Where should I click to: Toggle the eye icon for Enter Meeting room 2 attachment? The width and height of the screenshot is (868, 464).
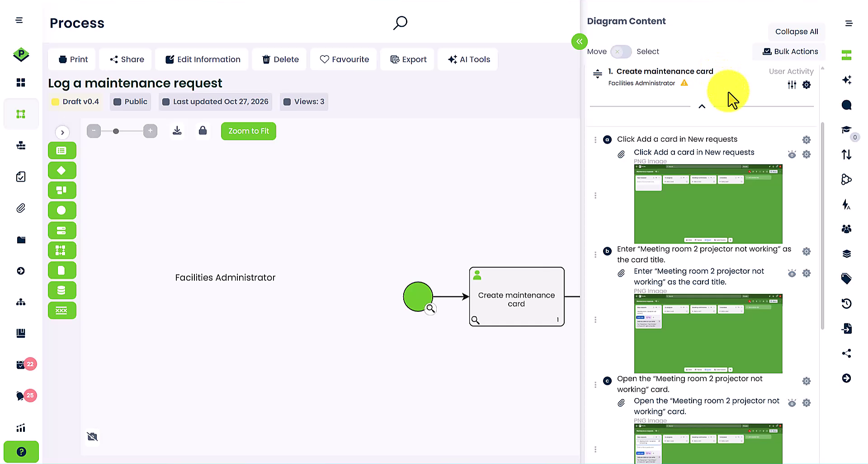792,273
